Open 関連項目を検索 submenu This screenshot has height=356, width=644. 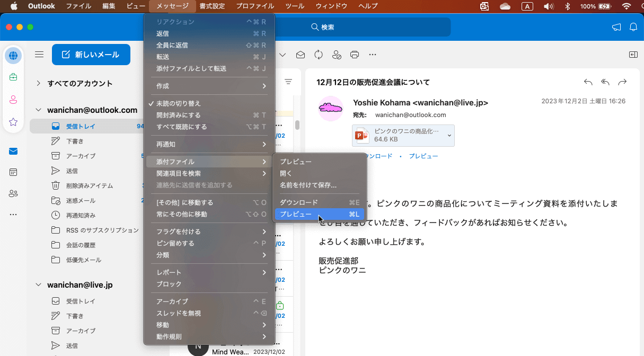(209, 173)
